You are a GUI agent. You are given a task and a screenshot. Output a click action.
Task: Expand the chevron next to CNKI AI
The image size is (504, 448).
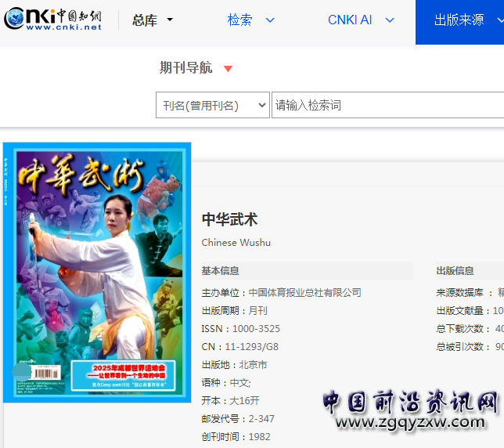pos(391,20)
